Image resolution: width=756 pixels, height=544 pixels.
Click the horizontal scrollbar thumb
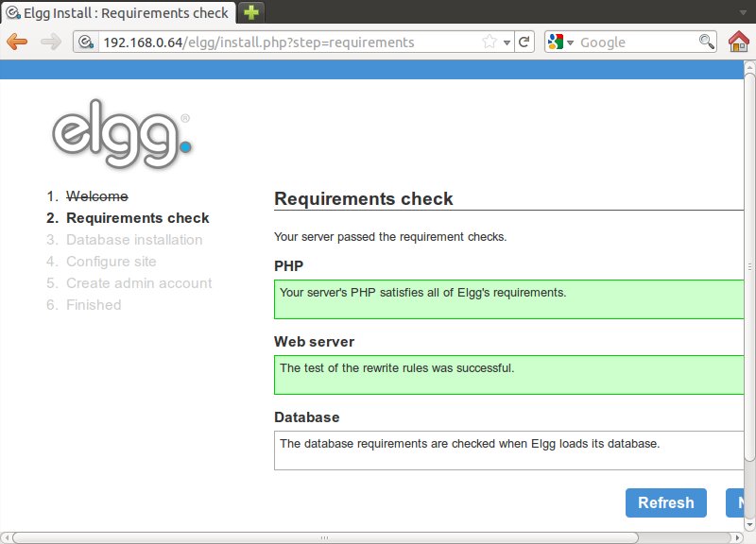click(x=325, y=537)
